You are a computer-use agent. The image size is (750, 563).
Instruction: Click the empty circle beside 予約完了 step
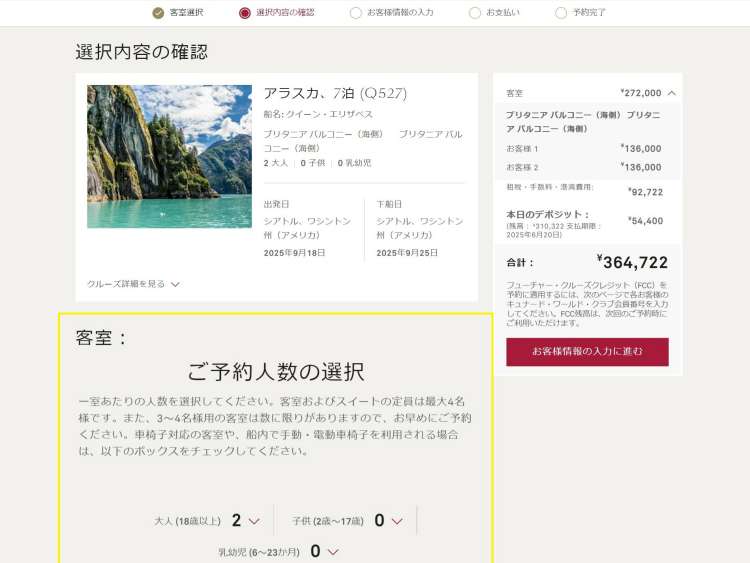pos(561,13)
